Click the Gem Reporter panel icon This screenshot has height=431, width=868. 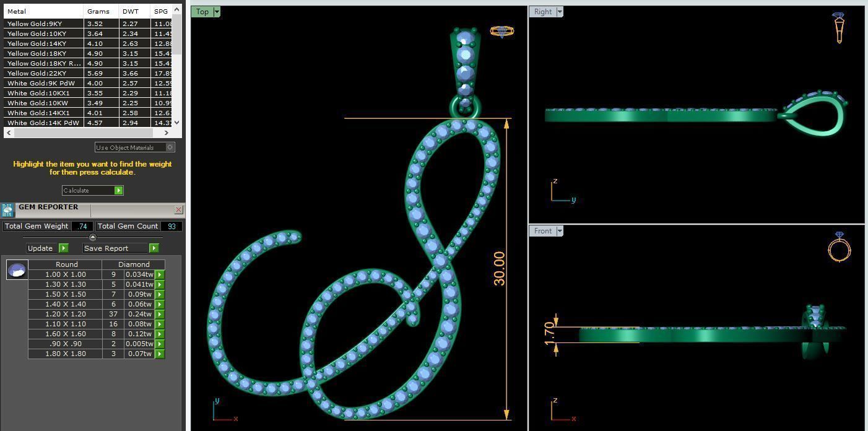7,211
